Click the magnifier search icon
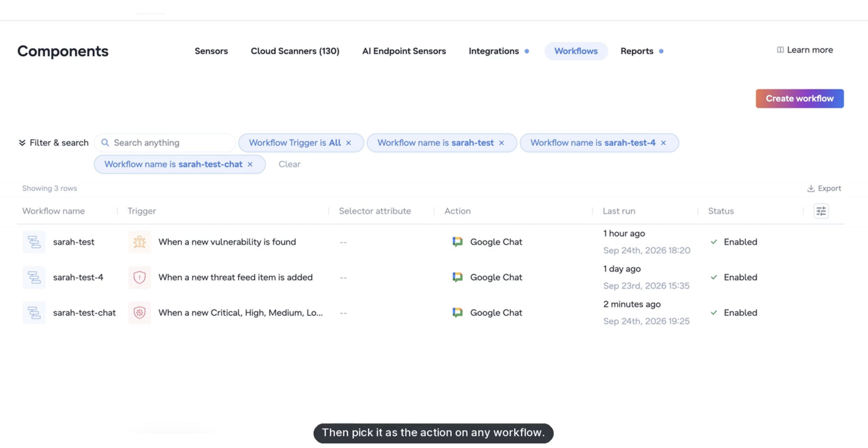Image resolution: width=868 pixels, height=448 pixels. [x=105, y=143]
